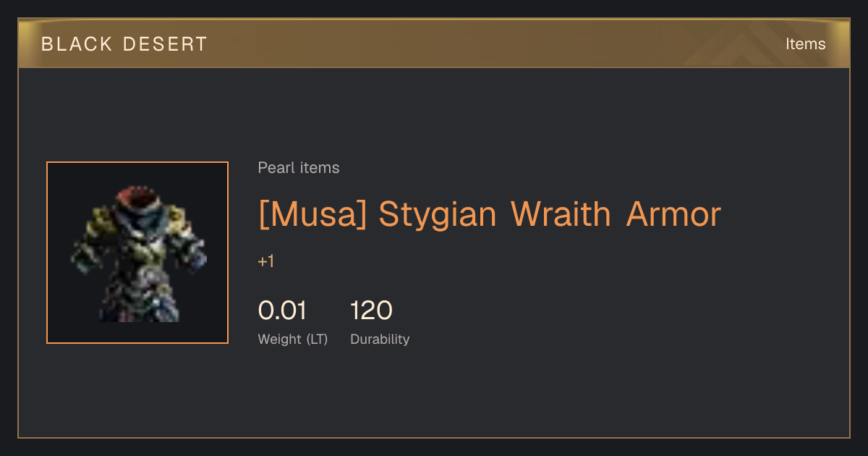Image resolution: width=868 pixels, height=456 pixels.
Task: Click the lower skirt of armor image
Action: coord(137,304)
